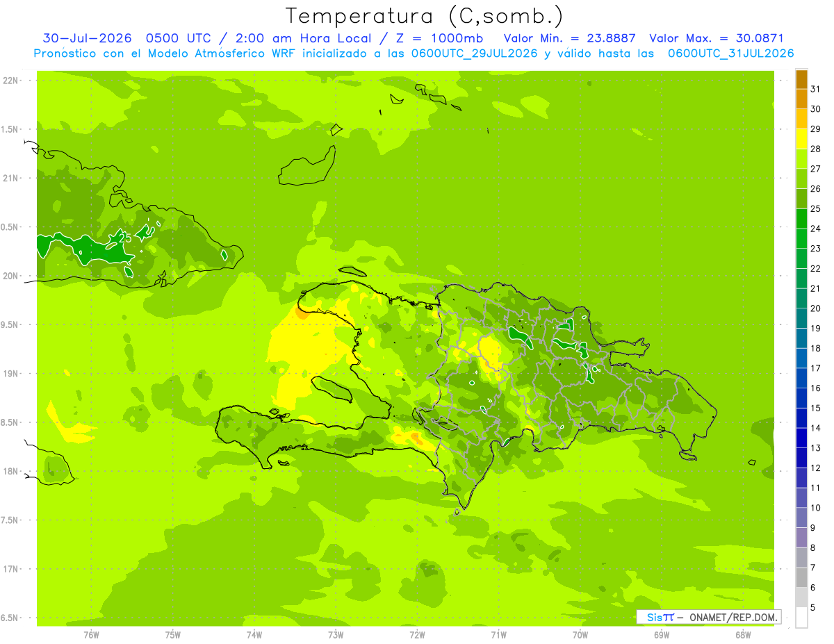This screenshot has width=834, height=644.
Task: Click the '75W' longitude label
Action: click(173, 635)
